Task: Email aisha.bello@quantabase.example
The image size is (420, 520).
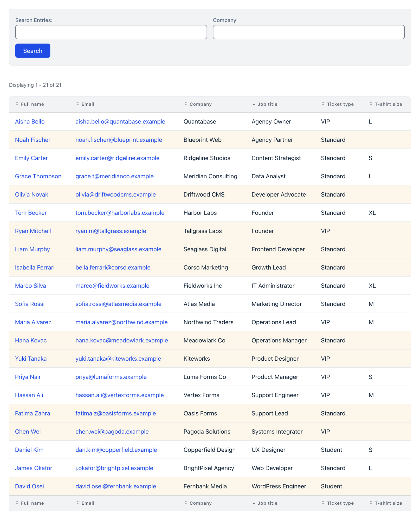Action: (120, 122)
